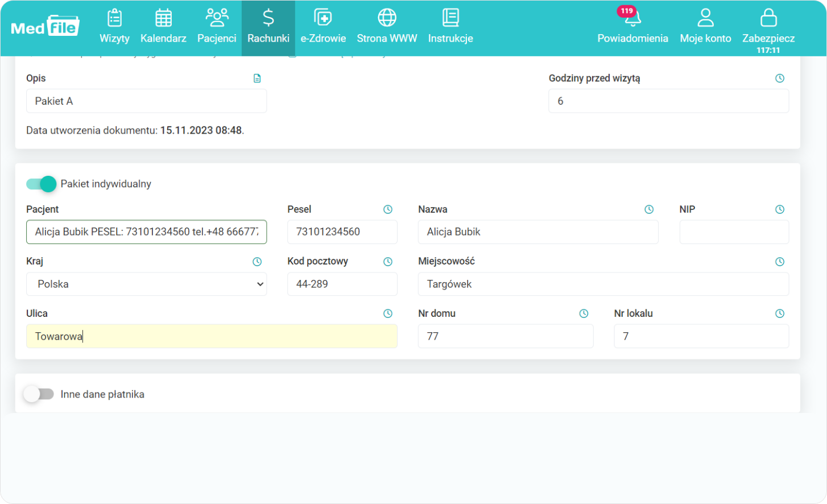The image size is (827, 504).
Task: Click history clock for Godziny przed wizytą
Action: (780, 79)
